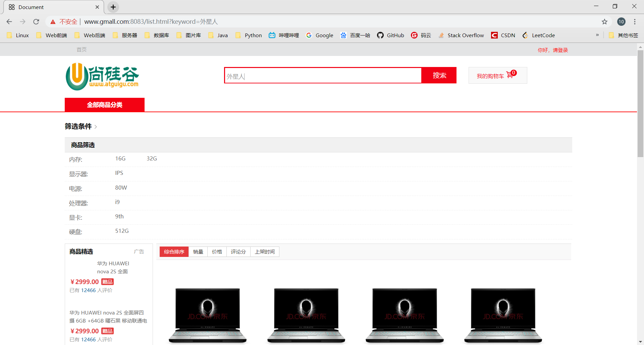The height and width of the screenshot is (345, 644).
Task: Open the Web后端 bookmark folder
Action: 90,35
